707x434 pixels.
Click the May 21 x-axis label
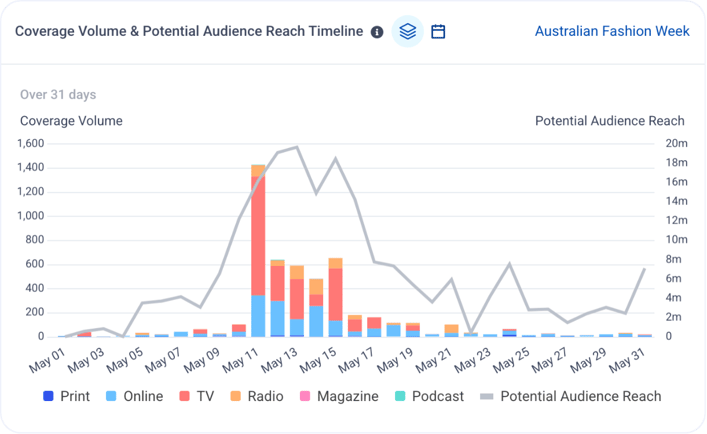pyautogui.click(x=434, y=360)
